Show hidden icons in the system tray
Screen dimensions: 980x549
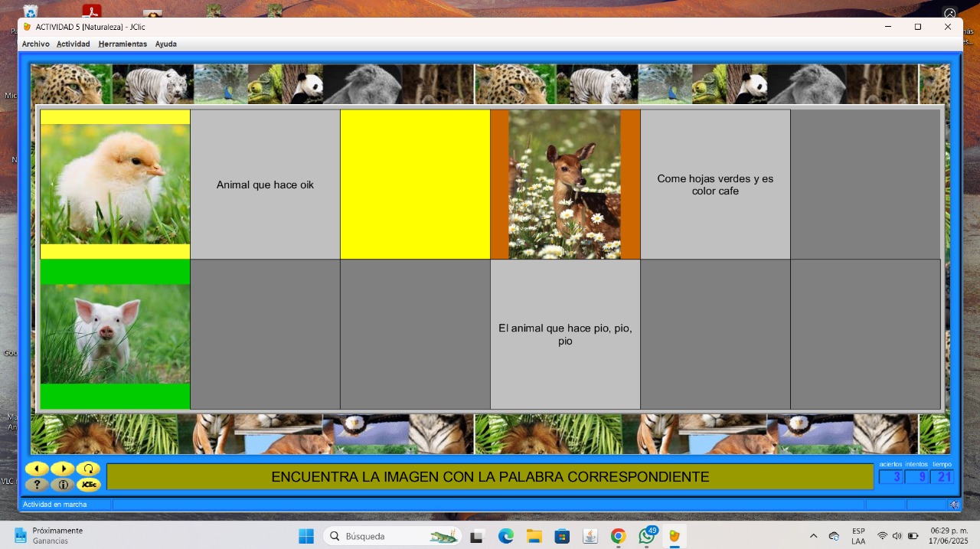813,536
